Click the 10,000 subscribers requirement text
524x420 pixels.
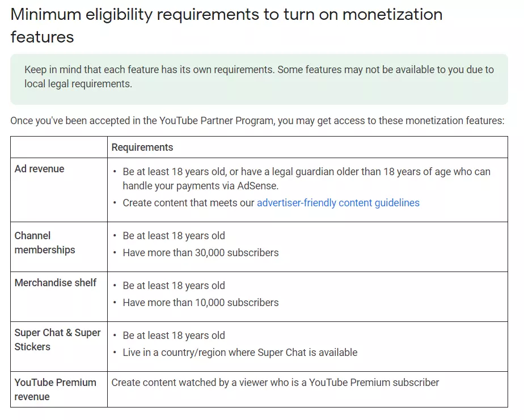point(201,302)
